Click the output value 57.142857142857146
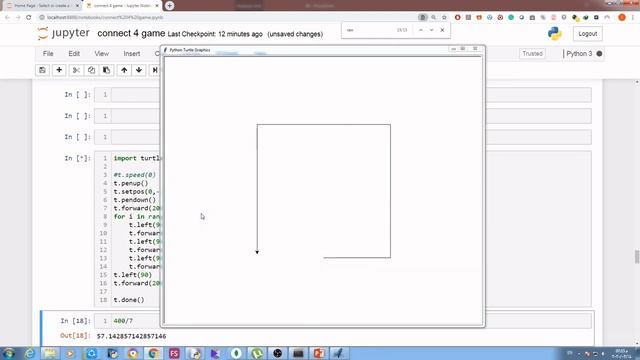This screenshot has height=360, width=640. coord(131,336)
